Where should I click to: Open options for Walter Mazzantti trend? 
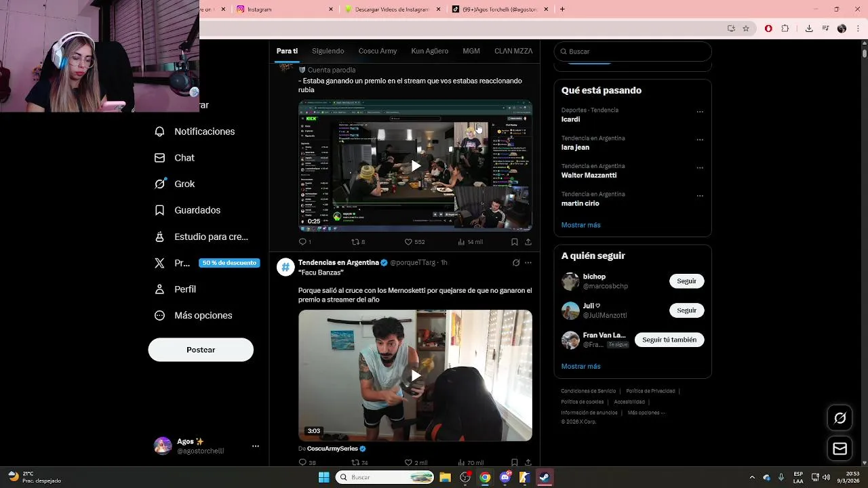[700, 168]
